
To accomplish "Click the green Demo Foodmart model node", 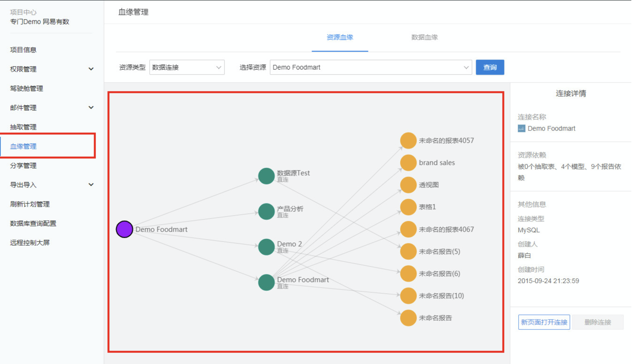I will [x=266, y=282].
